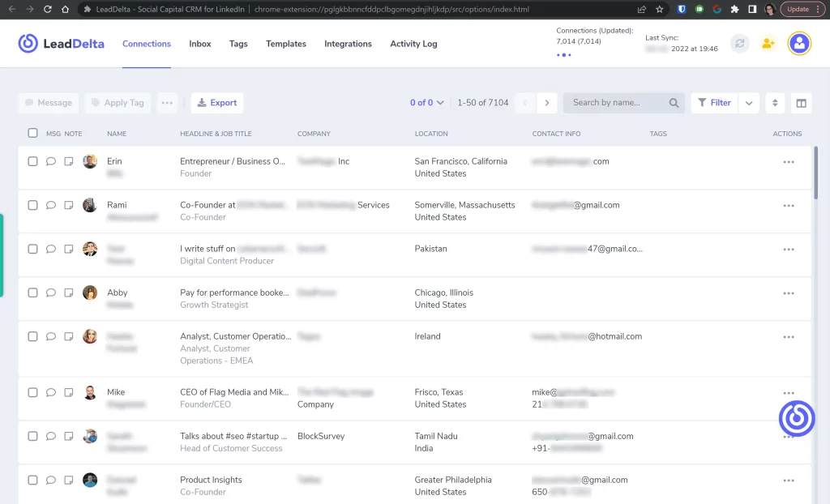The width and height of the screenshot is (830, 504).
Task: Open message icon for Rami's row
Action: 51,205
